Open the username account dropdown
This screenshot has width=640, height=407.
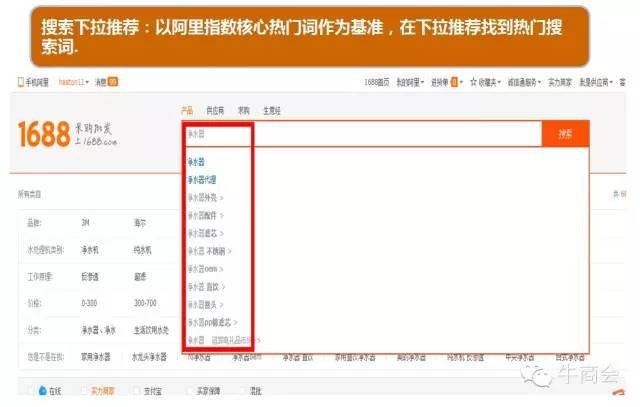pyautogui.click(x=73, y=82)
